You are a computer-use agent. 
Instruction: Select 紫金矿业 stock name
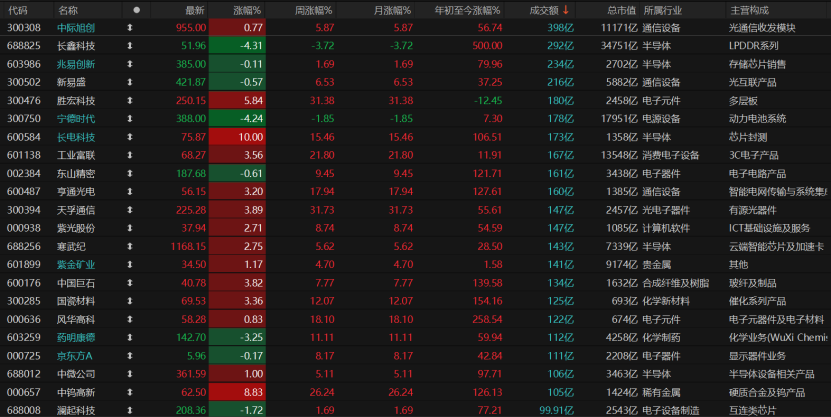[x=76, y=264]
